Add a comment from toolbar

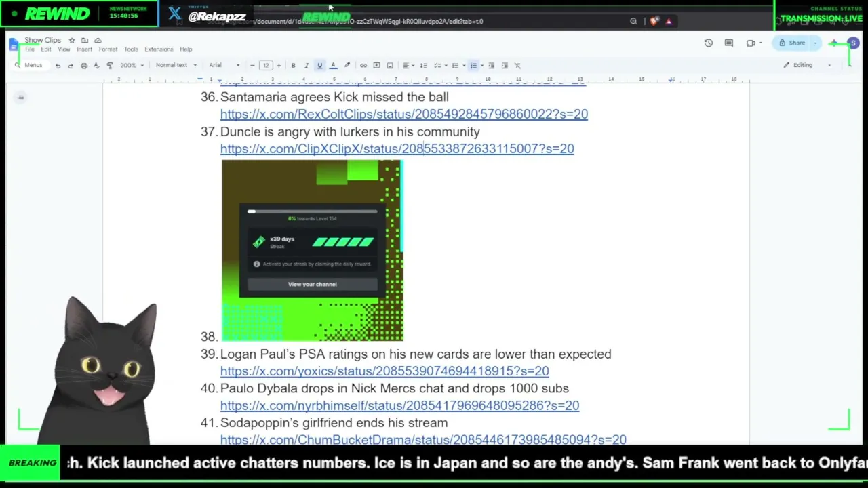tap(376, 66)
